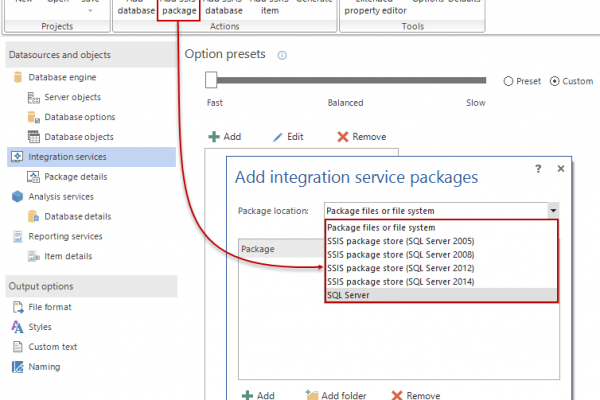Click the slider track near Balanced
The height and width of the screenshot is (400, 600).
346,80
